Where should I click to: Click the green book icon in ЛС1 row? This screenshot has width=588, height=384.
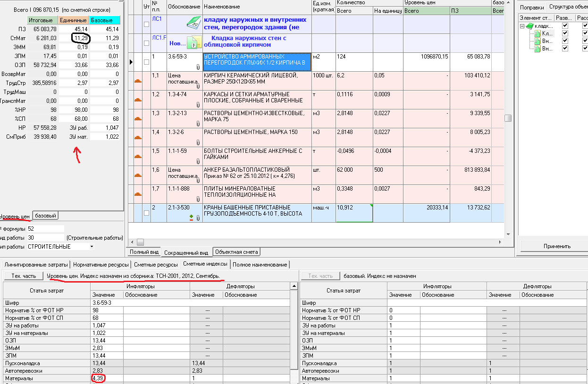[x=193, y=22]
